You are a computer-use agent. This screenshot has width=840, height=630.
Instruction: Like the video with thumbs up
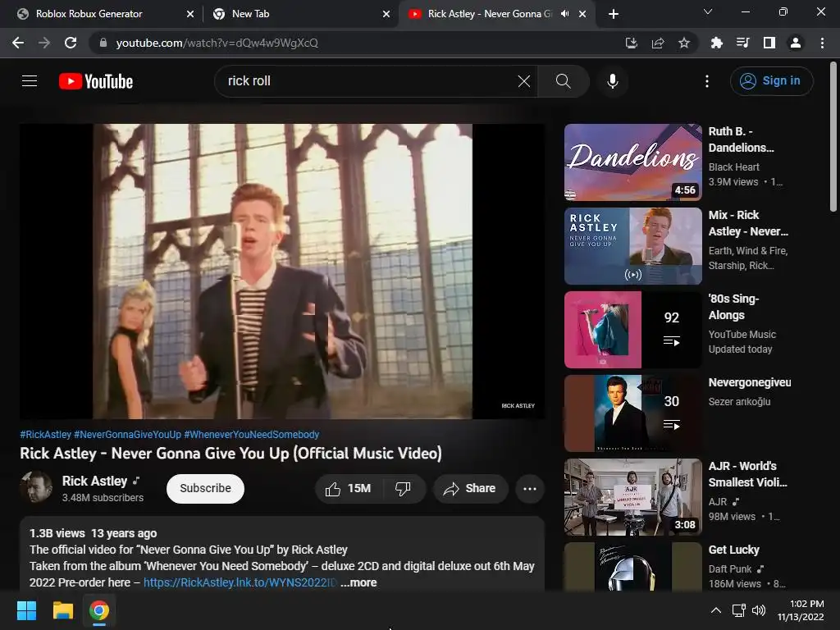tap(348, 489)
